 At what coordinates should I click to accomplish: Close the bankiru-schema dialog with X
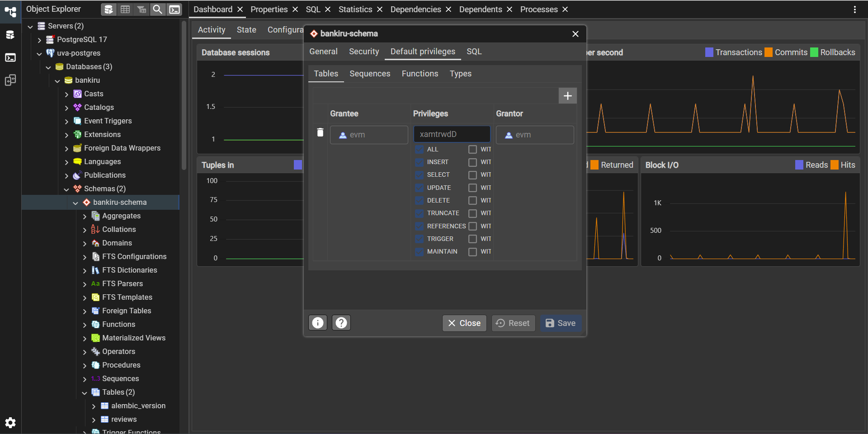[x=576, y=34]
